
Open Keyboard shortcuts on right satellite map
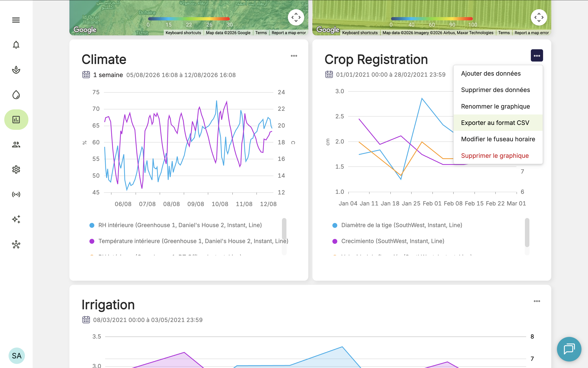pyautogui.click(x=360, y=33)
